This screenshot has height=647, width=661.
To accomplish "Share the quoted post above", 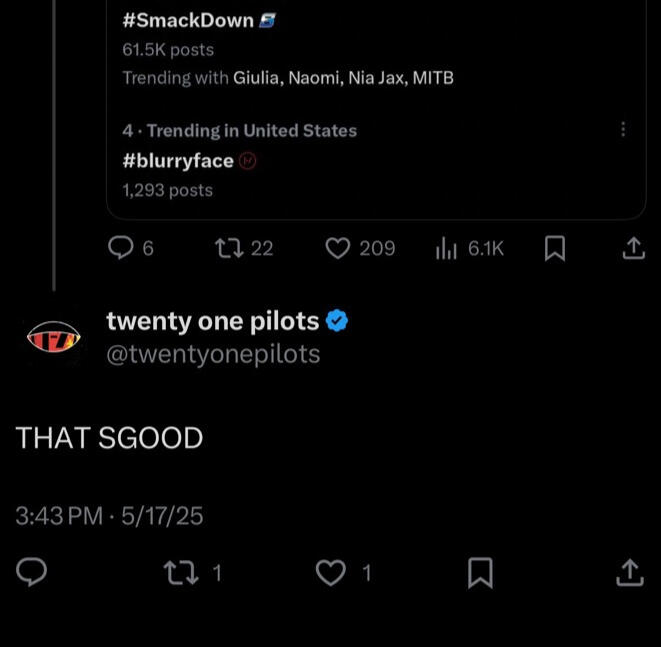I will click(633, 248).
